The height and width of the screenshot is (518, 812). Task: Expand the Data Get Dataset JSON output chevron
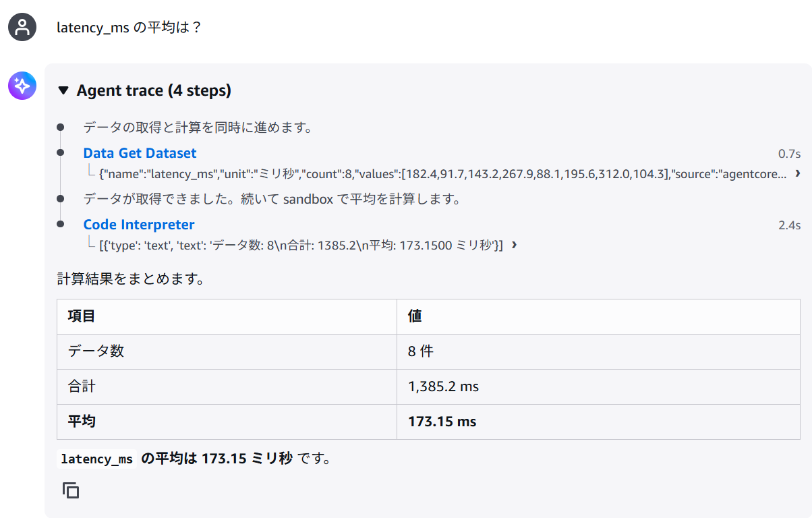[798, 173]
